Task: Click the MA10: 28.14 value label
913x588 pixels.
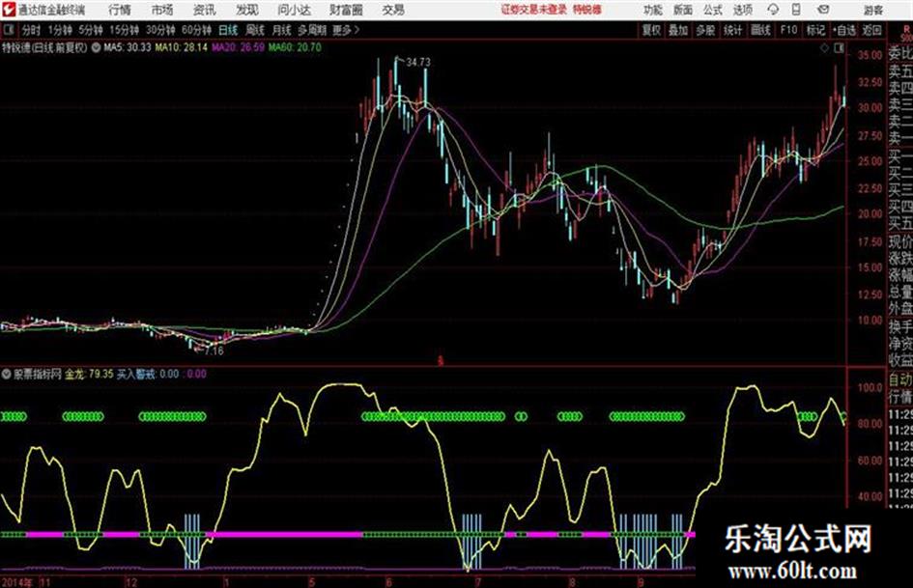Action: [181, 47]
